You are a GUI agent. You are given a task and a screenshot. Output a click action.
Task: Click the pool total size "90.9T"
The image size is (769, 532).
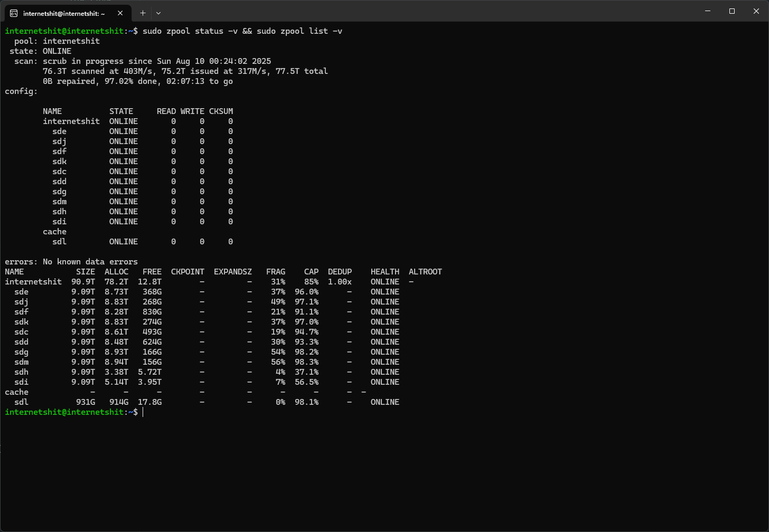pyautogui.click(x=83, y=282)
